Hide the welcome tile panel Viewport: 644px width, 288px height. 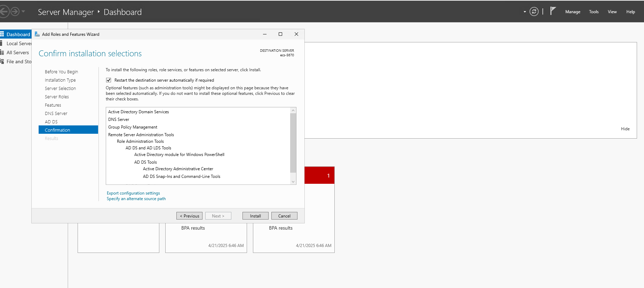(625, 129)
